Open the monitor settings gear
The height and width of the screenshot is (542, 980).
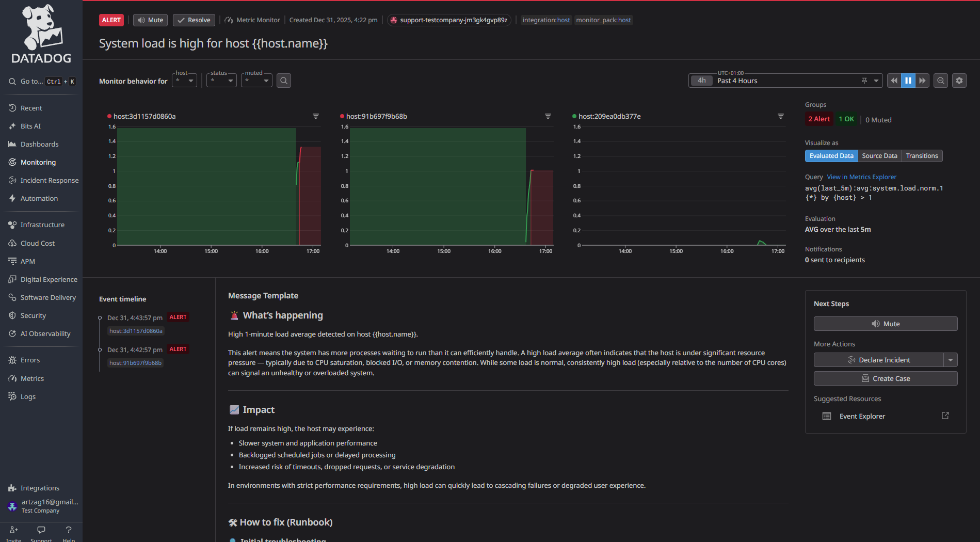click(x=959, y=81)
